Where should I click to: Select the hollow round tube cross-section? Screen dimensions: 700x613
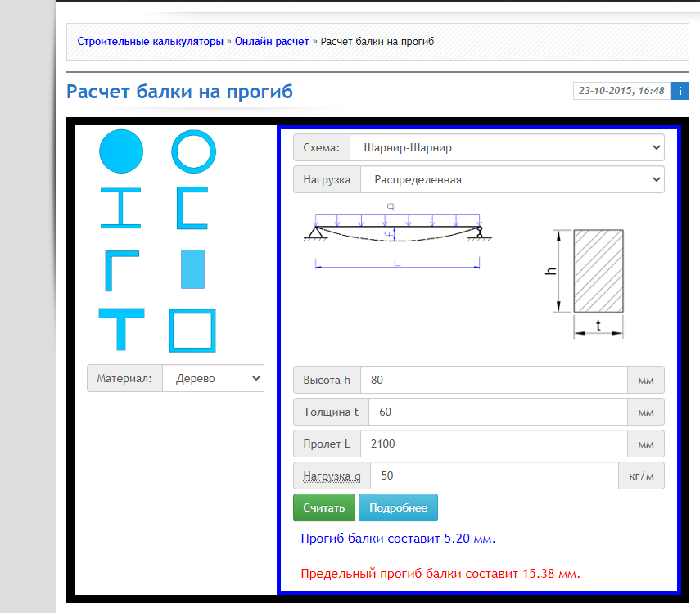pos(193,151)
